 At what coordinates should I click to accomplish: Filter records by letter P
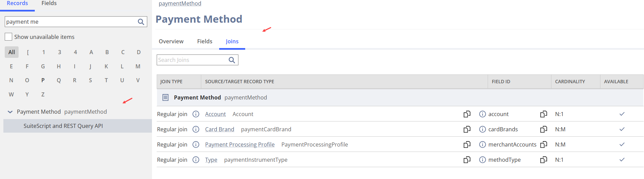tap(43, 80)
